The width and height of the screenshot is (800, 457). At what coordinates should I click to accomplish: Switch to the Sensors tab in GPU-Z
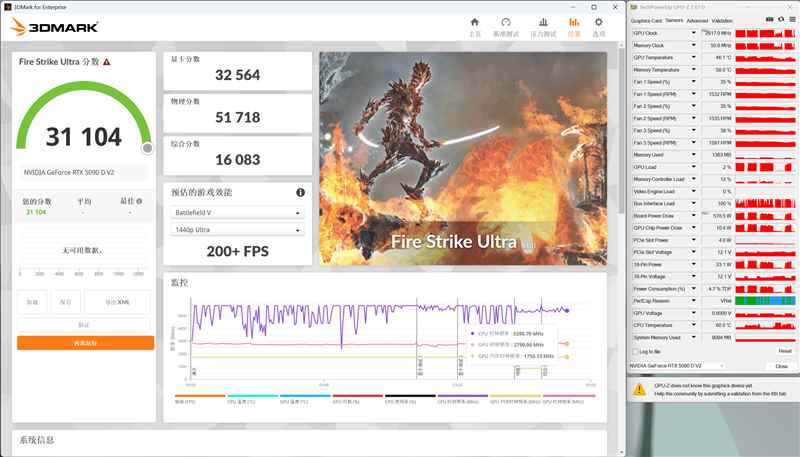coord(674,21)
